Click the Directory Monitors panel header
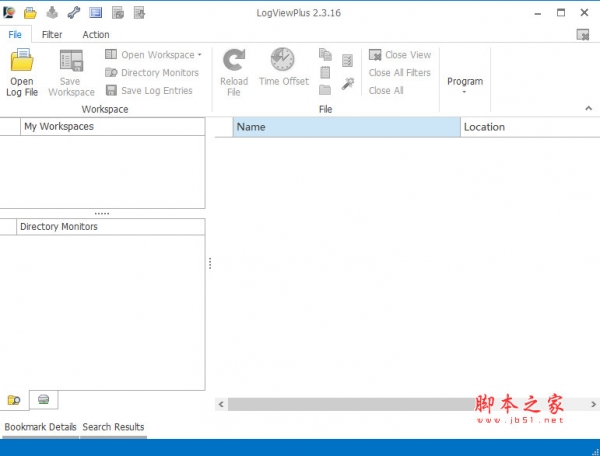The image size is (600, 456). pos(111,227)
